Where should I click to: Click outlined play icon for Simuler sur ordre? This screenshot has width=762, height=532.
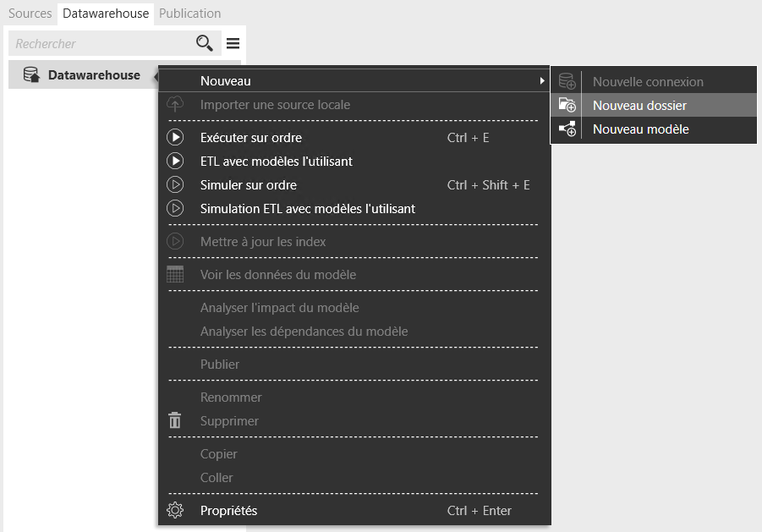click(x=175, y=185)
